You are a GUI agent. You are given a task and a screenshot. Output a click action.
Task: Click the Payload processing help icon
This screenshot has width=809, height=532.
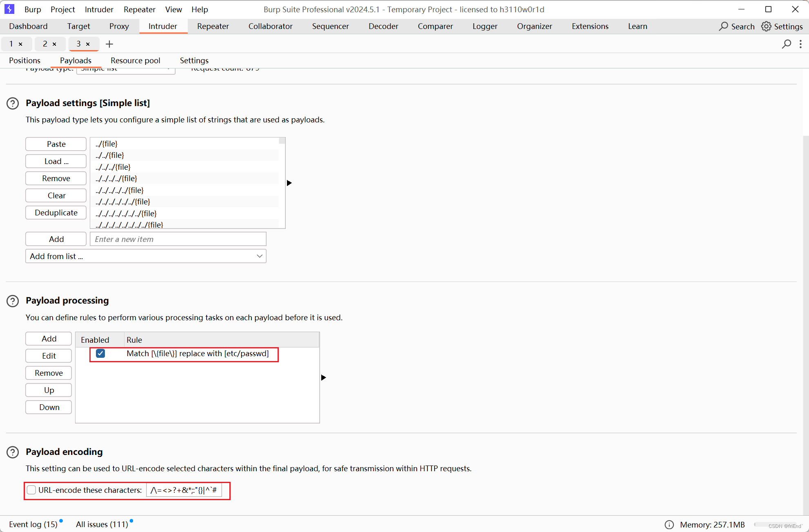point(13,301)
